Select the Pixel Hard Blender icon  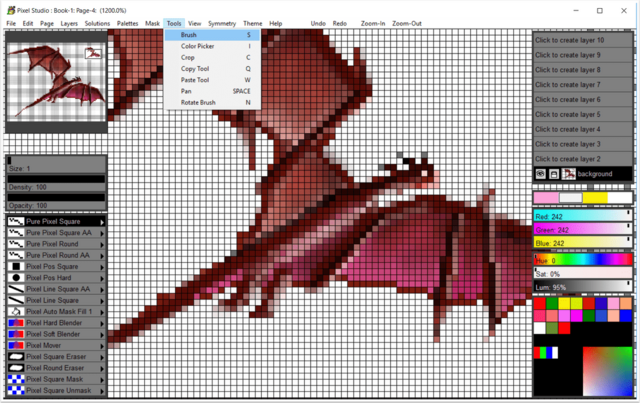tap(16, 323)
